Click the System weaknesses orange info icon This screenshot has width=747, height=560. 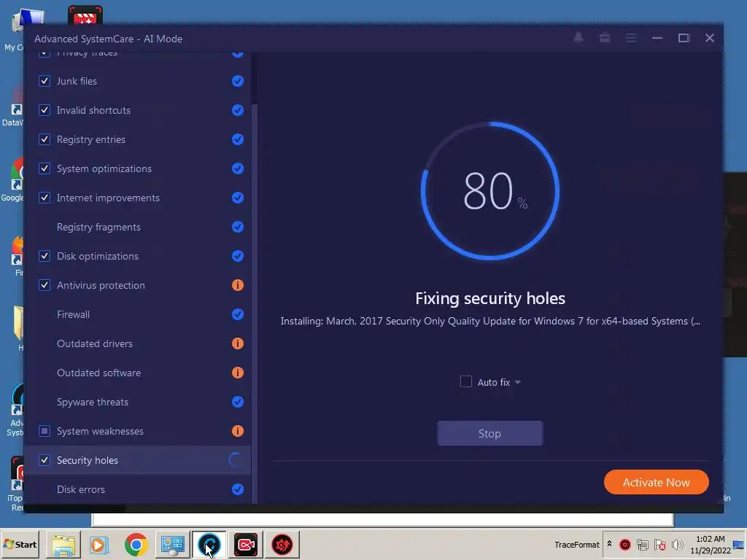(x=238, y=431)
